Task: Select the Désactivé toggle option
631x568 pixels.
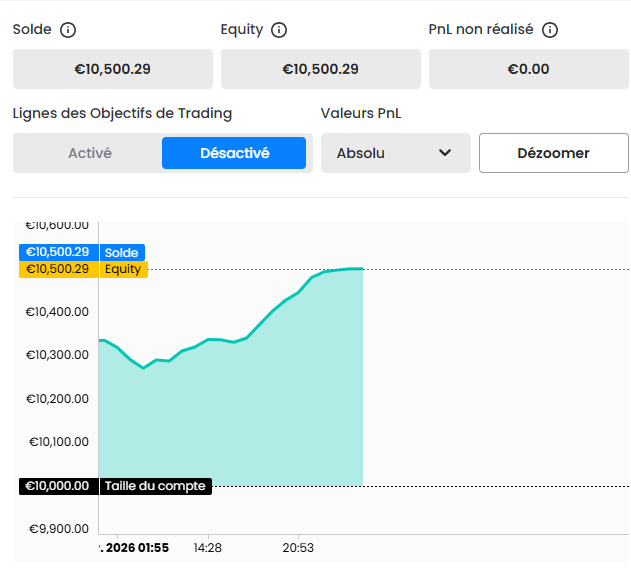Action: pos(234,153)
